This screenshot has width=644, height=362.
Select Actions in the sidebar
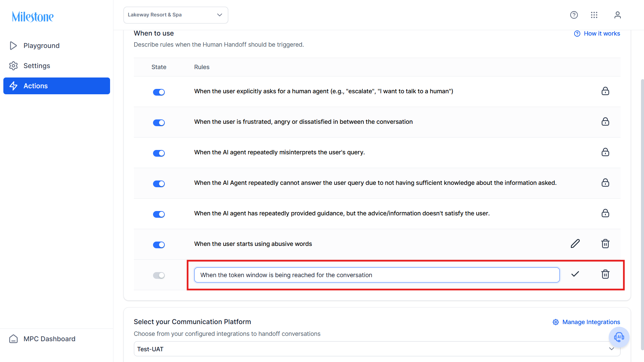57,86
